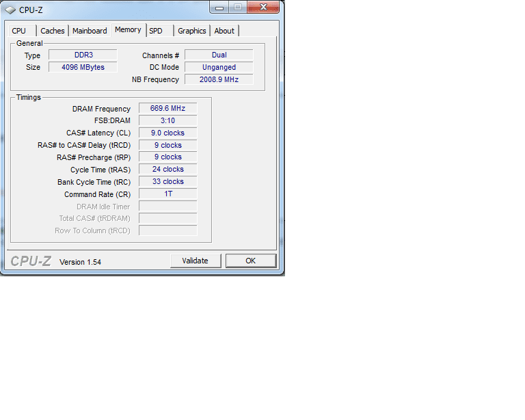Click the Bank Cycle Time (tRC) label
Viewport: 525px width, 420px height.
coord(94,182)
